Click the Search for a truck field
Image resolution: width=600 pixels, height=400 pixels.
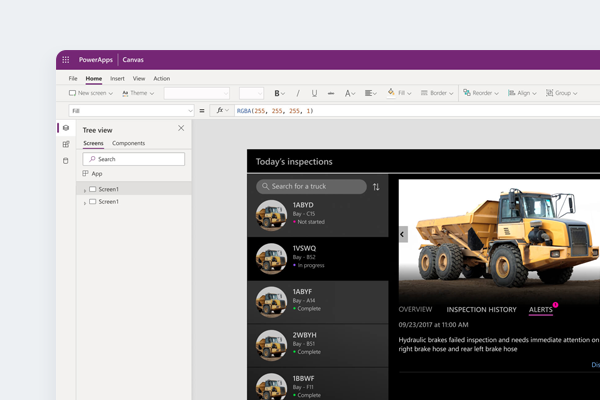311,186
